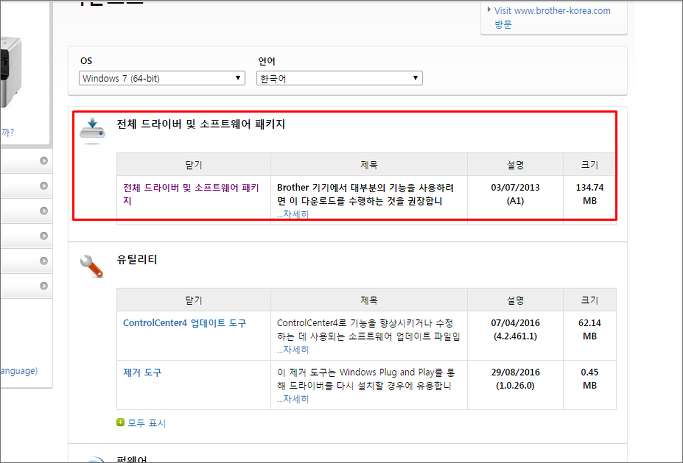Click the 제목 header in the utilities table
Viewport: 683px width, 463px height.
coord(369,300)
